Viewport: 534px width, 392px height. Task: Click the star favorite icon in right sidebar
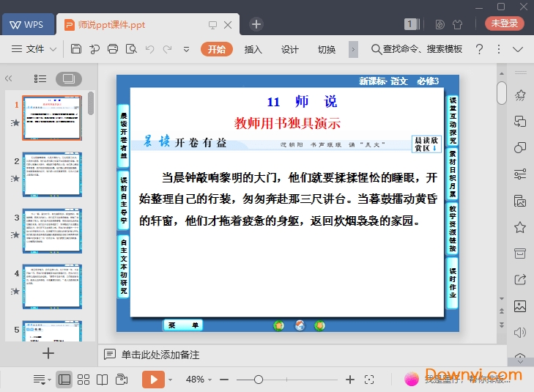[x=519, y=227]
